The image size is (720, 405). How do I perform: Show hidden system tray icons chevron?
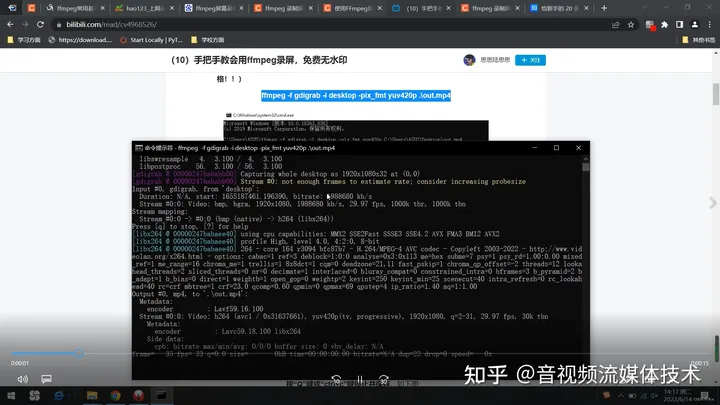(621, 396)
